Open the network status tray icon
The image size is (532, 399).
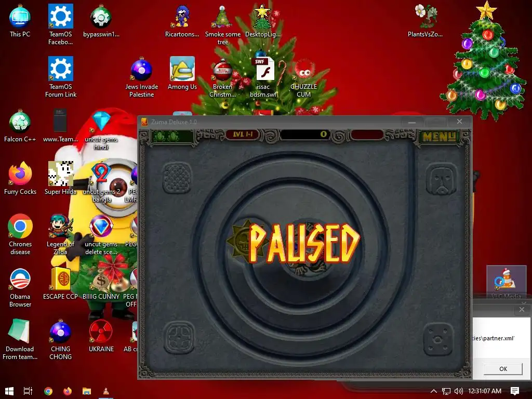[446, 391]
